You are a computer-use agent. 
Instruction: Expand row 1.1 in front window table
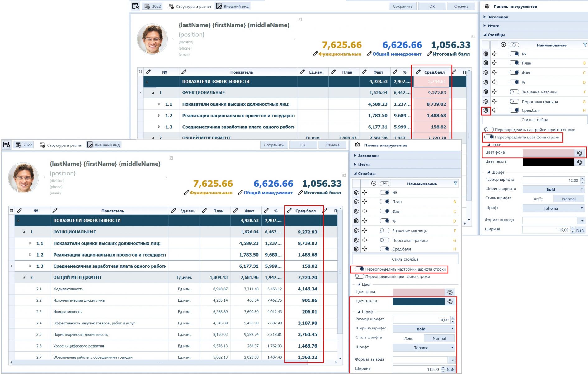30,243
